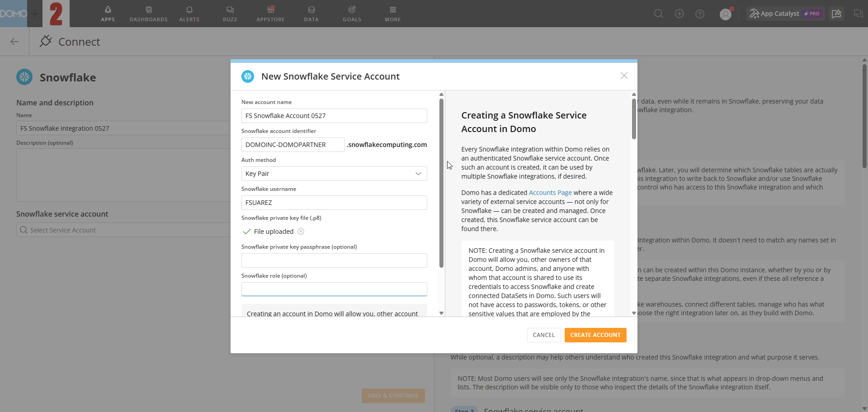Click the '.snowflakecomputing.com' suffix text
The image size is (868, 412).
click(387, 145)
